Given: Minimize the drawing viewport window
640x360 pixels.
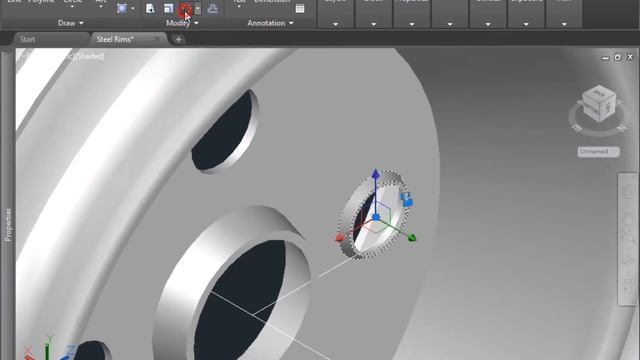Looking at the screenshot, I should click(x=606, y=58).
